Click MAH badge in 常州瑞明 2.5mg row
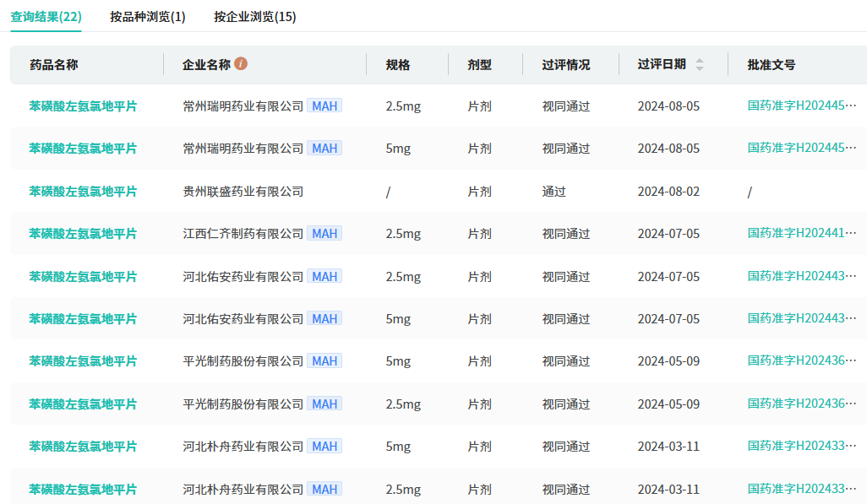 [324, 106]
